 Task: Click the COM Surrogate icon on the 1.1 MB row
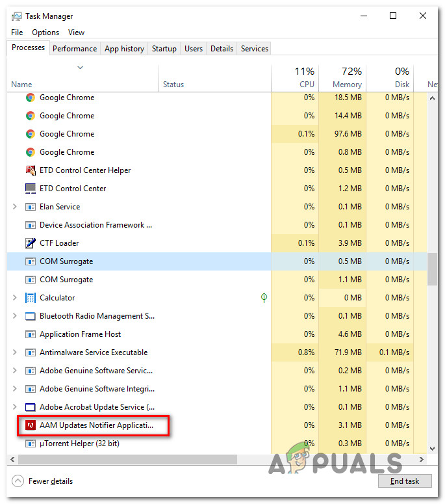[31, 280]
